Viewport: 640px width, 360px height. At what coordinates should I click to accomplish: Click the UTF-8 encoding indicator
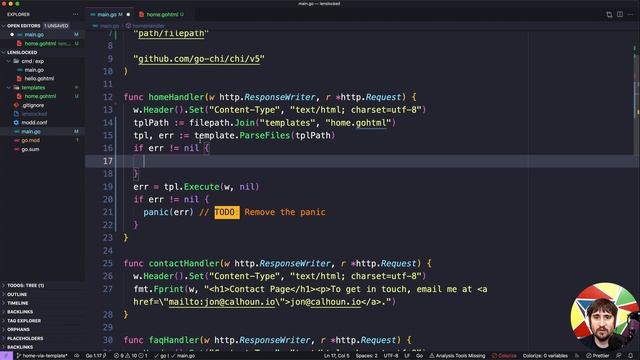point(391,356)
